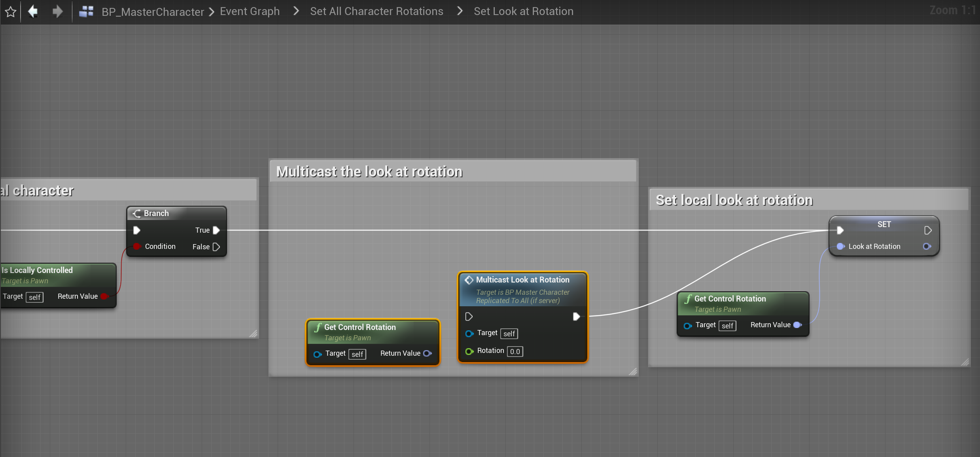Select Set Look at Rotation breadcrumb
The image size is (980, 457).
tap(524, 11)
